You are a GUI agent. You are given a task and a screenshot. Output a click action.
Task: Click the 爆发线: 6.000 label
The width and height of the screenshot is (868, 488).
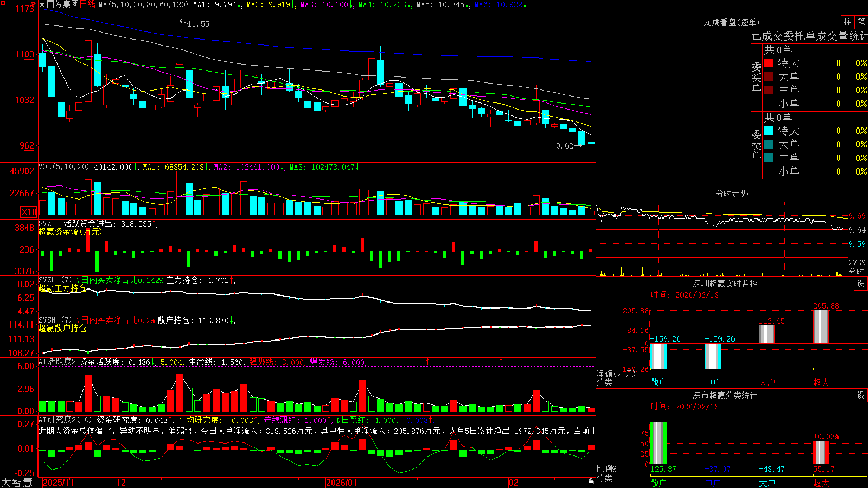point(338,362)
